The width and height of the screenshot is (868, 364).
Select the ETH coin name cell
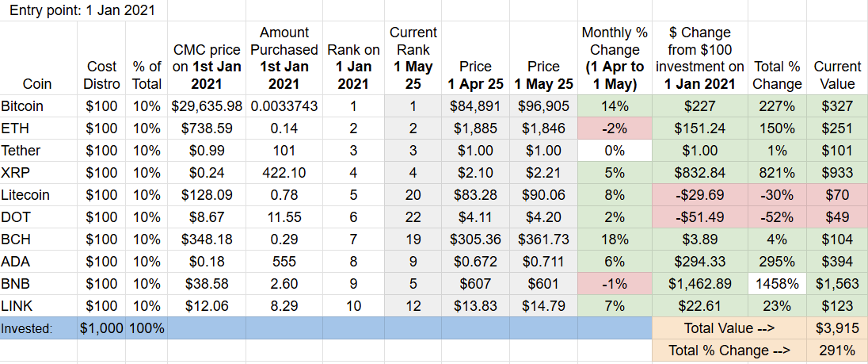click(x=39, y=128)
